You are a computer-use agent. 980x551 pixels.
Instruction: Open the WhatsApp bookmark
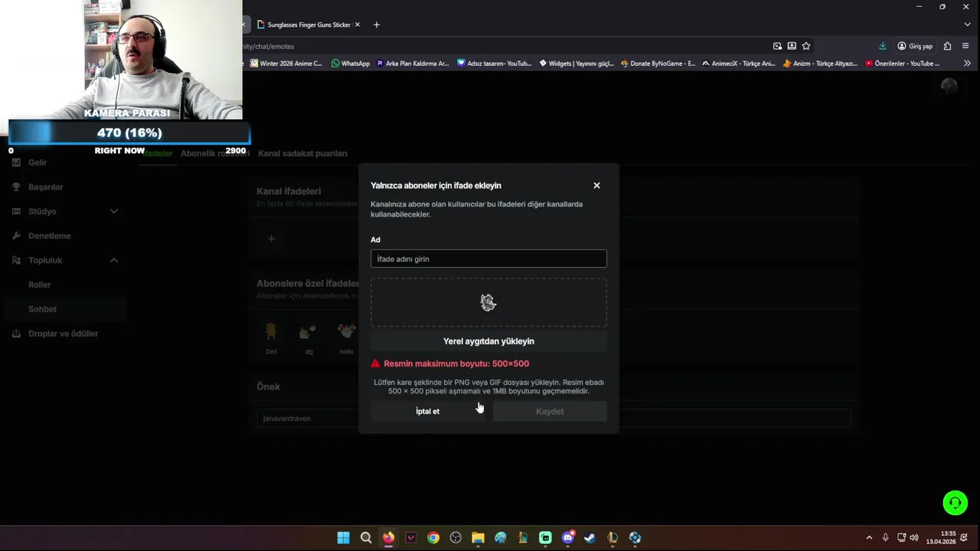[351, 64]
